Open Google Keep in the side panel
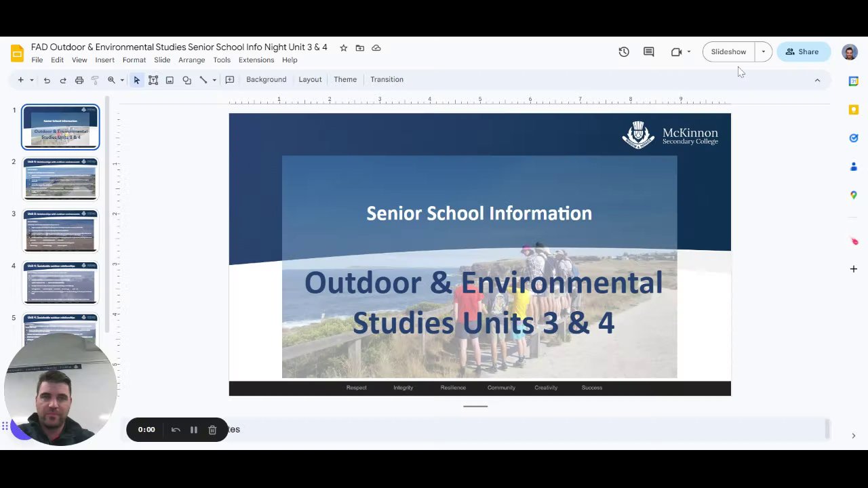The height and width of the screenshot is (488, 868). coord(854,110)
